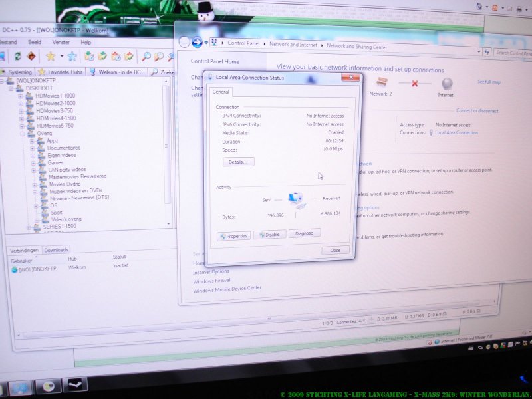Expand the Documentaires folder
The width and height of the screenshot is (532, 399).
[x=32, y=148]
